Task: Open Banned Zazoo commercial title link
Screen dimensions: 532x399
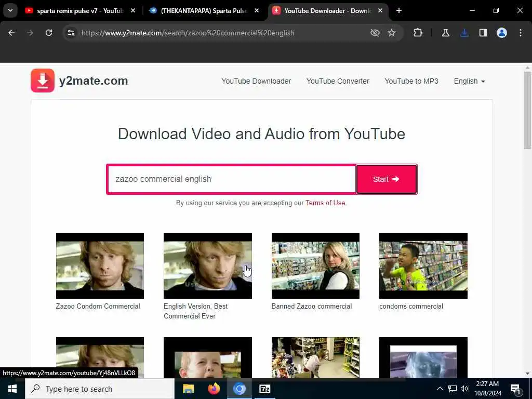Action: point(312,307)
